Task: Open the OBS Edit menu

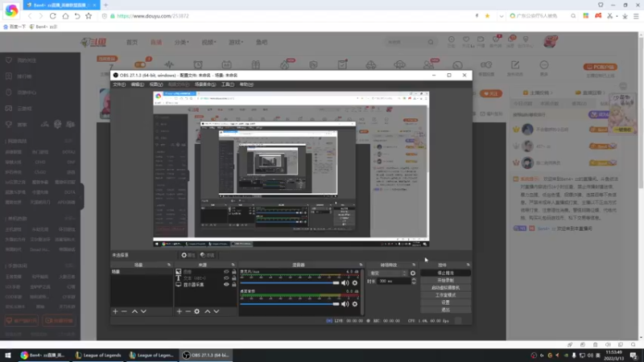Action: 137,84
